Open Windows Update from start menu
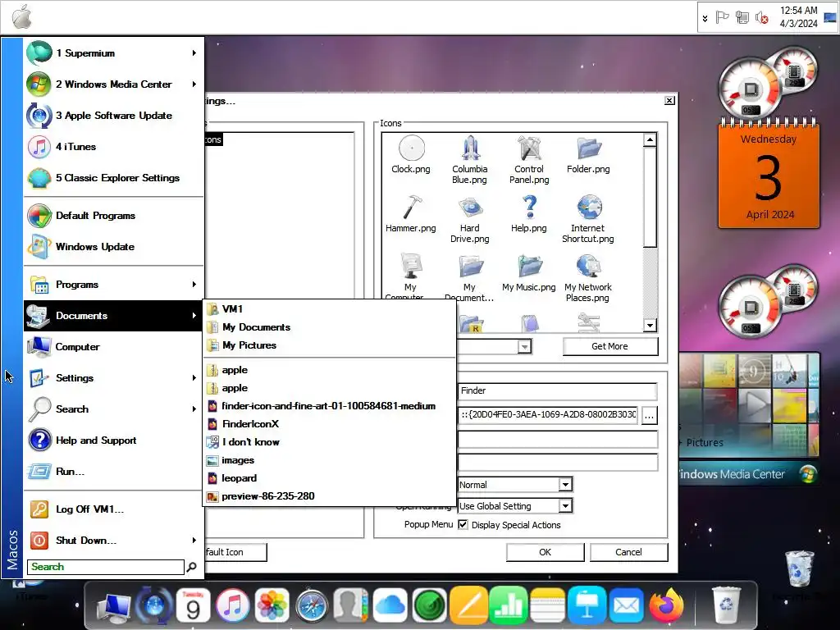Image resolution: width=840 pixels, height=630 pixels. (x=113, y=247)
